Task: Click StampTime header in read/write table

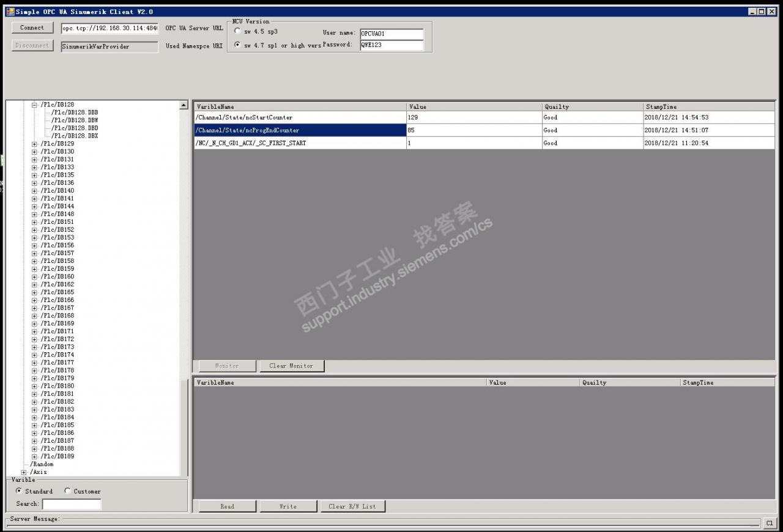Action: 728,382
